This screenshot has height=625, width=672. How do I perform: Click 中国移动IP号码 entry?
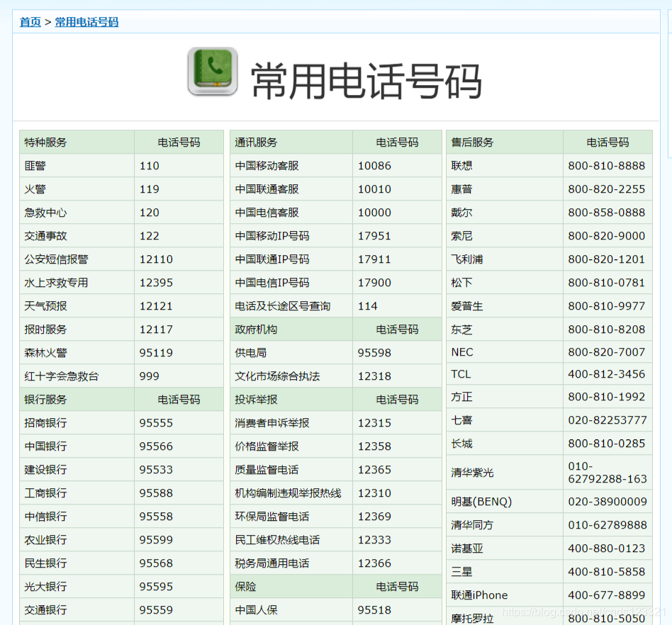coord(271,235)
